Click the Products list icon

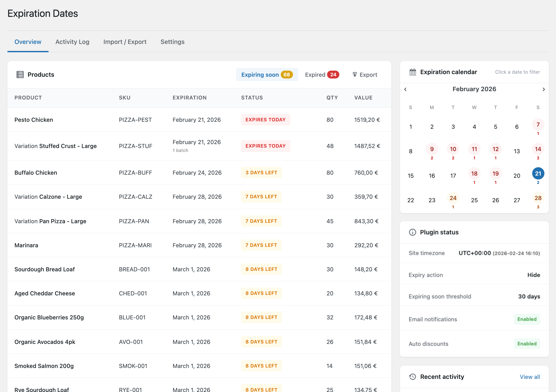click(x=20, y=74)
